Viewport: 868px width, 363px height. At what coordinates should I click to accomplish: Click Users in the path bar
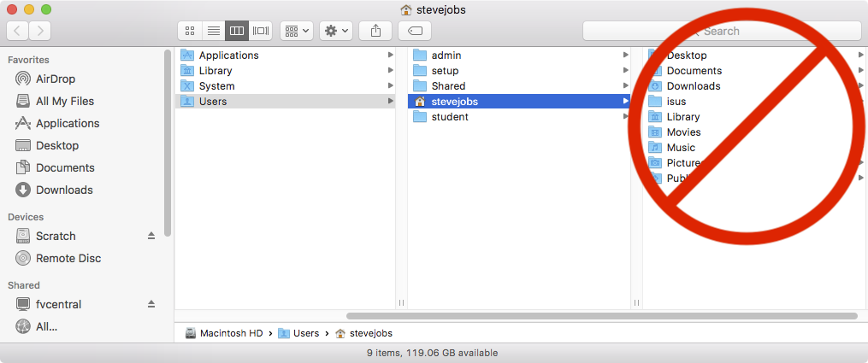(x=299, y=333)
